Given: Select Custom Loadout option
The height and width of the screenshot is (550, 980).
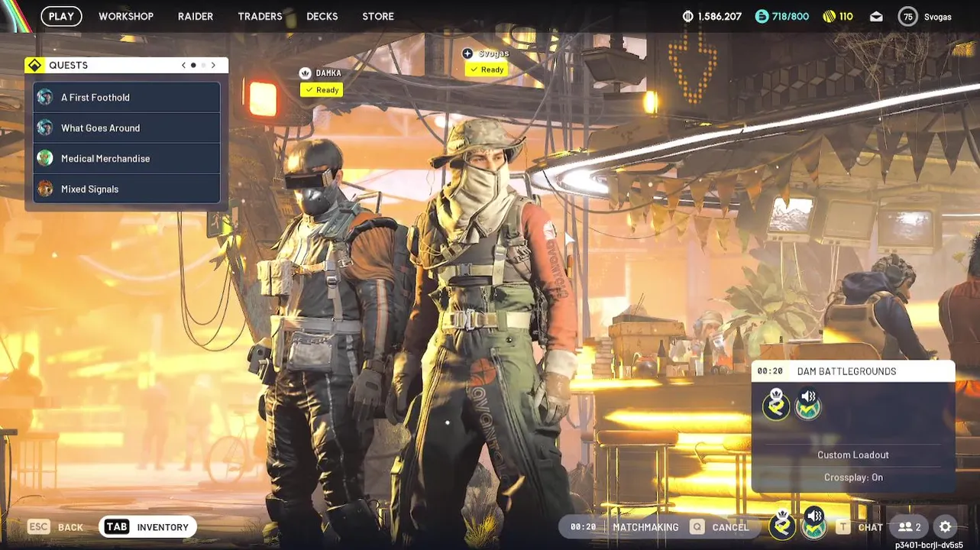Looking at the screenshot, I should point(853,455).
